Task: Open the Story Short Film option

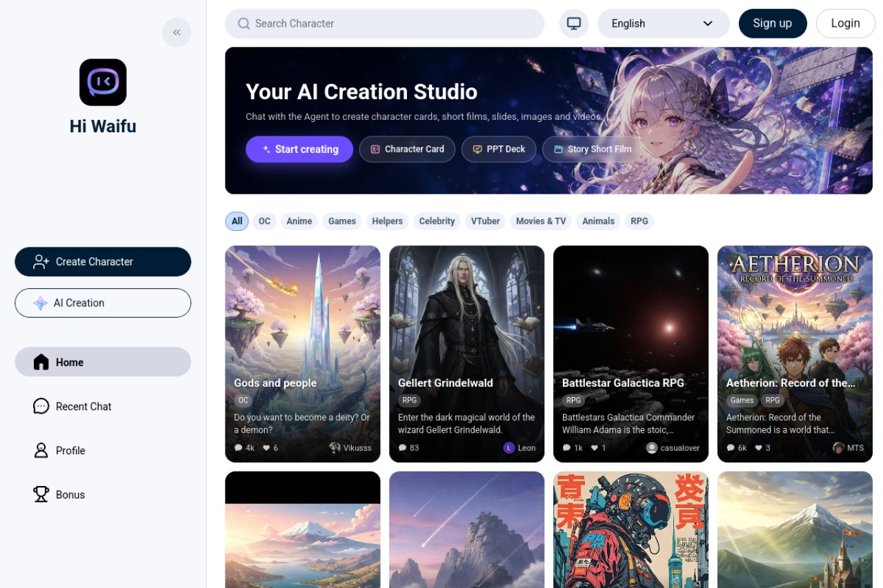Action: click(x=592, y=149)
